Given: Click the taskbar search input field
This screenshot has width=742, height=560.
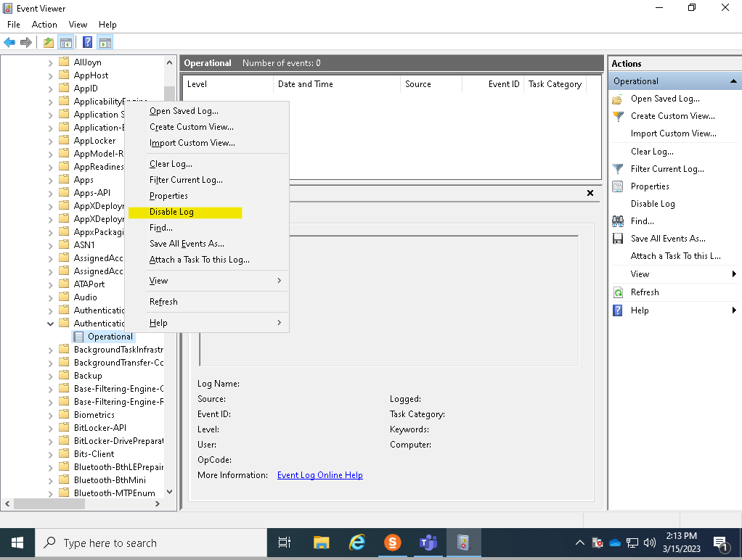Looking at the screenshot, I should 145,542.
